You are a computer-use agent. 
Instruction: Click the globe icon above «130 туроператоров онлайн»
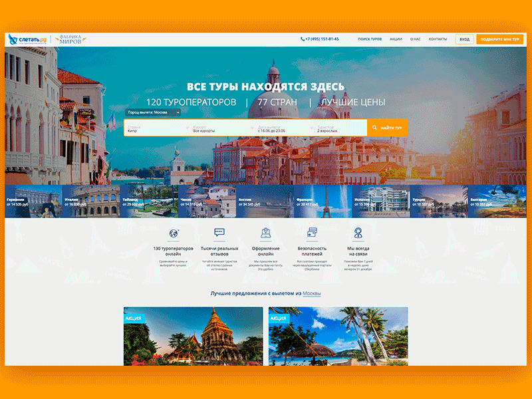(x=173, y=232)
